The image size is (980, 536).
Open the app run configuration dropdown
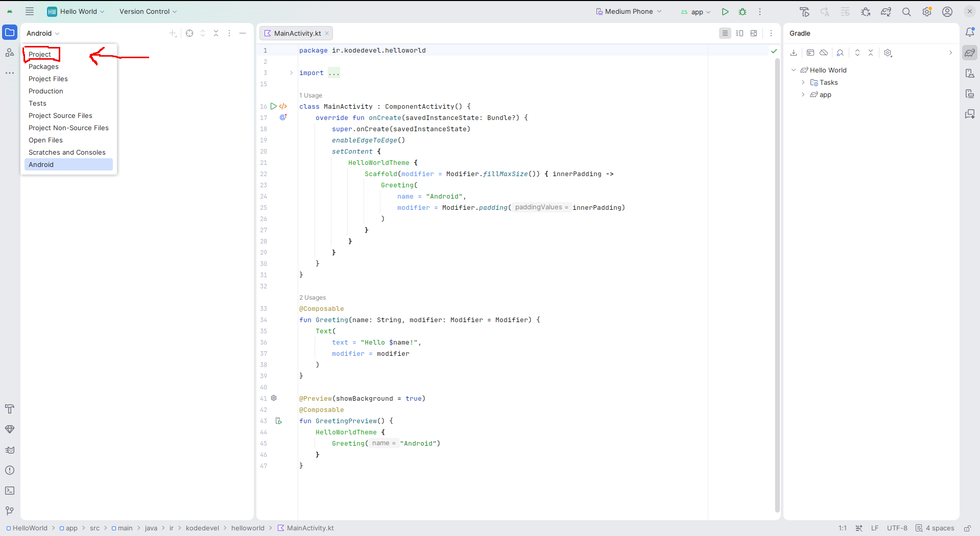[x=696, y=12]
